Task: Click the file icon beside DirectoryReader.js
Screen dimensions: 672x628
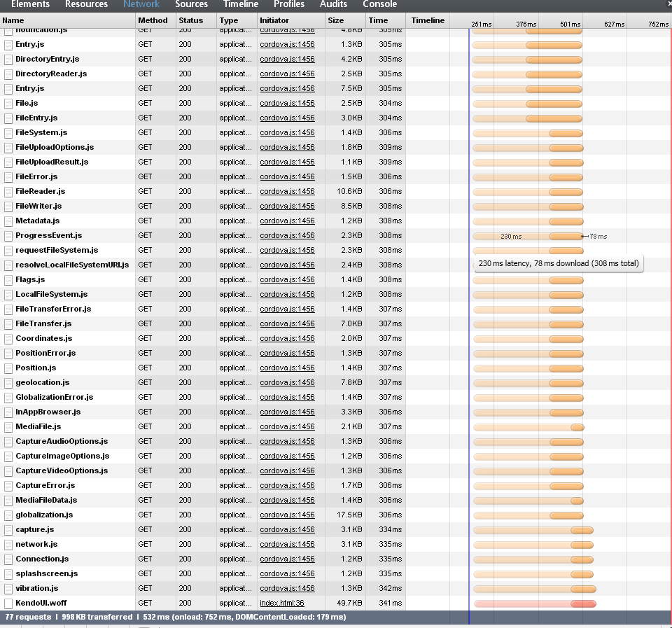Action: [x=8, y=74]
